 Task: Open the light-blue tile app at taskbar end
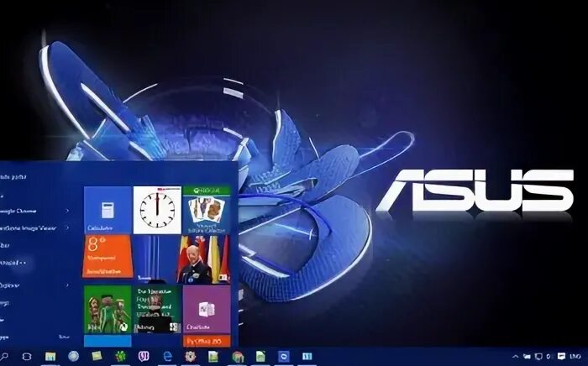click(307, 356)
